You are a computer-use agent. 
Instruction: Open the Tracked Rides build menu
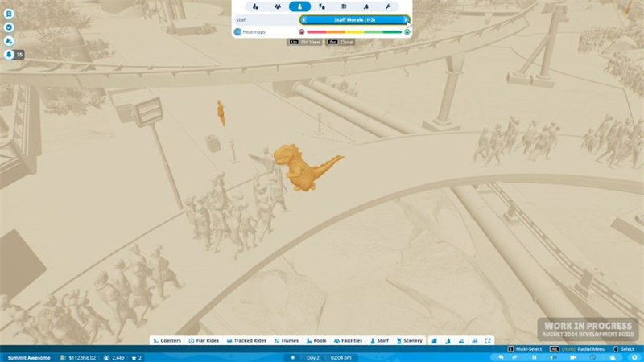pyautogui.click(x=246, y=340)
